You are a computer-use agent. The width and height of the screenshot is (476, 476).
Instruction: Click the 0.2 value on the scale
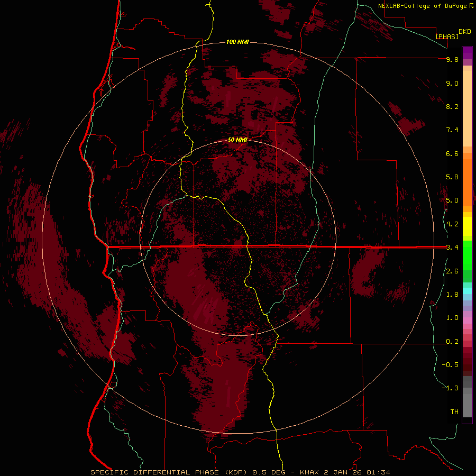(452, 342)
